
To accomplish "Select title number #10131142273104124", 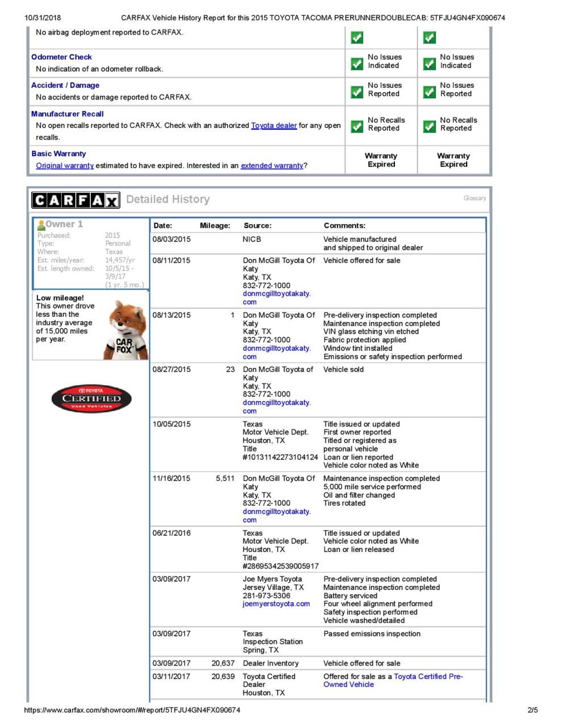I will point(280,457).
